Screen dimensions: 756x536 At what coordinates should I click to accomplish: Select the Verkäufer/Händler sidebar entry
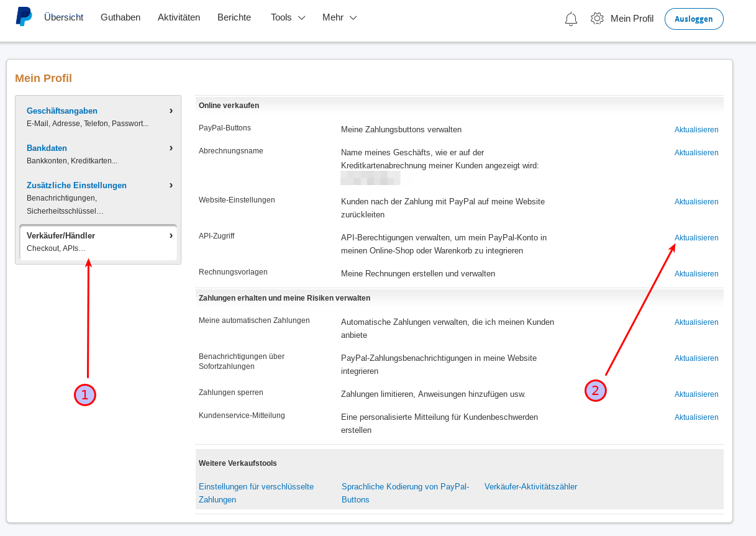point(98,242)
